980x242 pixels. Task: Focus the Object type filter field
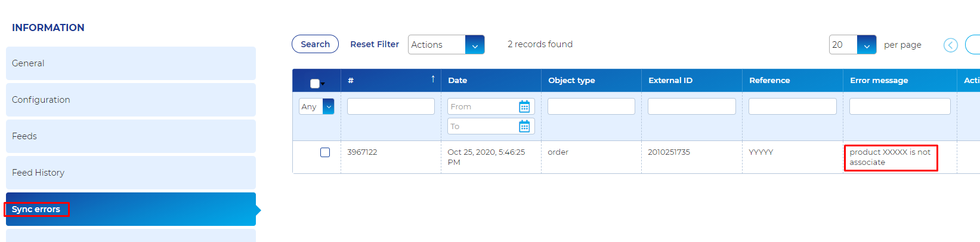coord(591,106)
